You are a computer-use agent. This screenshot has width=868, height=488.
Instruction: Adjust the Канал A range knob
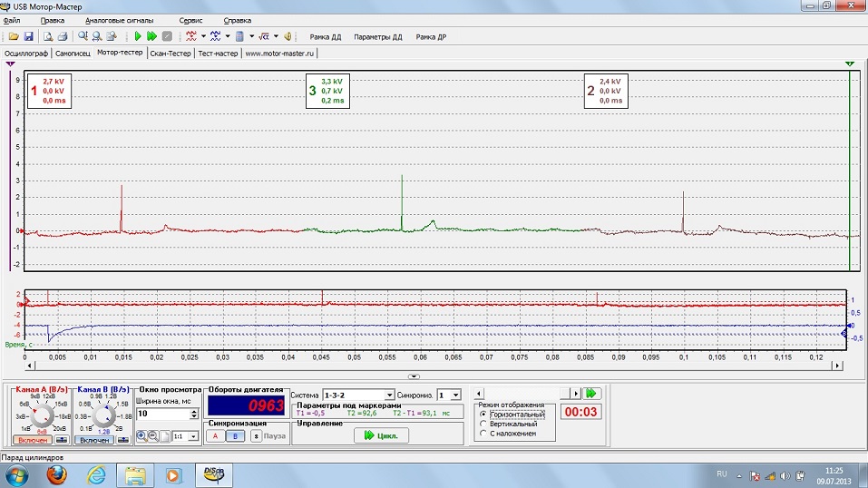click(42, 415)
